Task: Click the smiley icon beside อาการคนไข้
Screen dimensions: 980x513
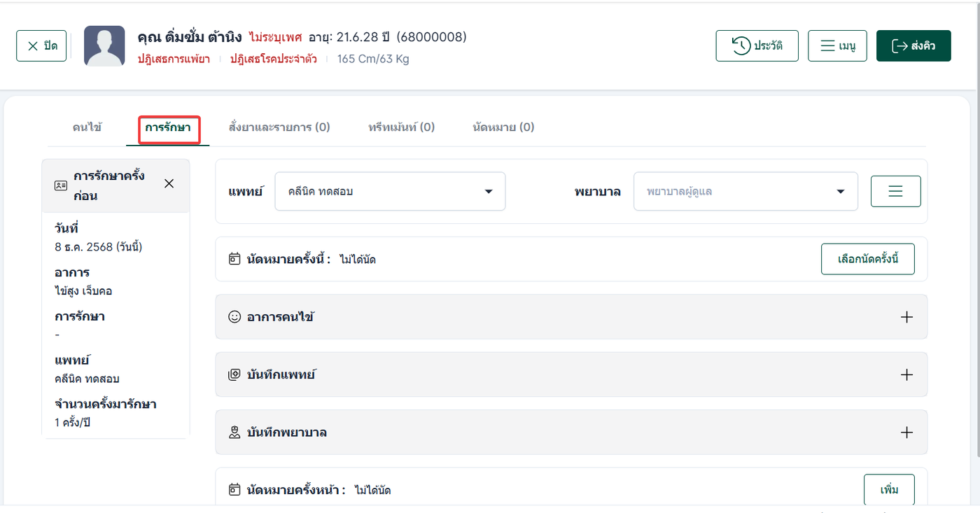Action: pyautogui.click(x=234, y=317)
